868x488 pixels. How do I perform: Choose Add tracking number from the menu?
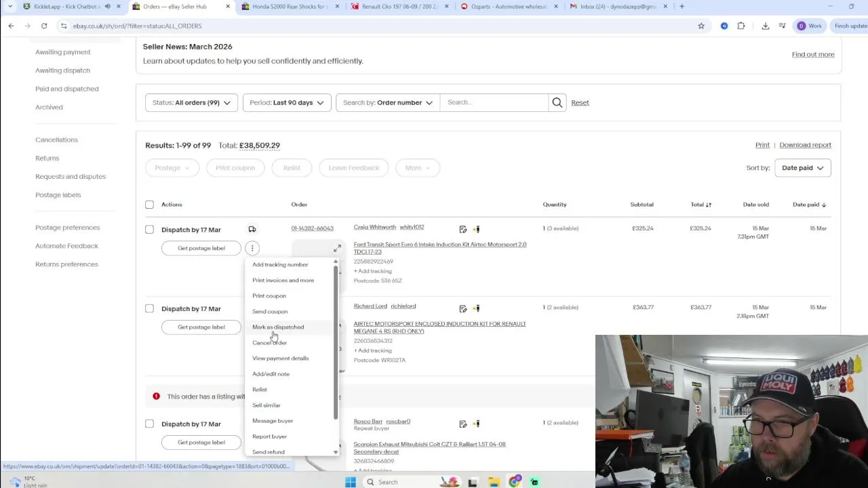280,264
